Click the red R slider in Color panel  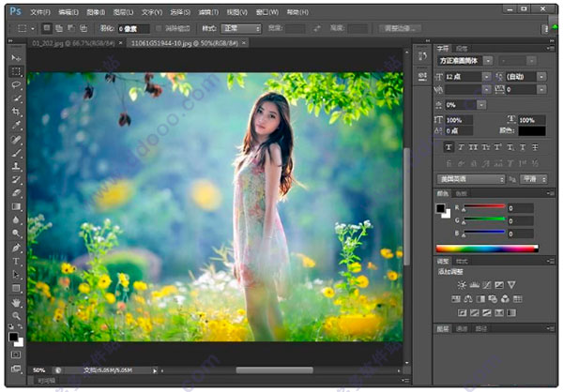(484, 206)
